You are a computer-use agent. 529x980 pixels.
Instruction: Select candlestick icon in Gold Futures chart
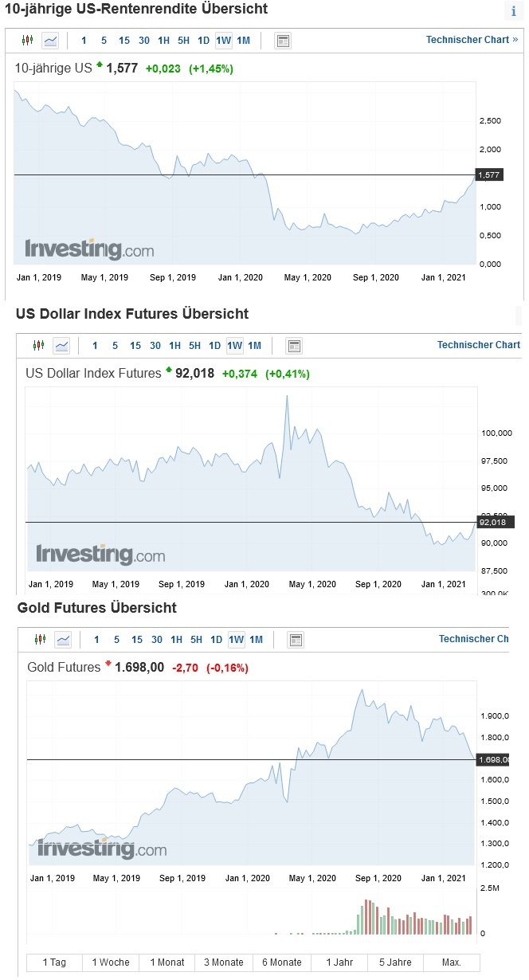coord(41,640)
